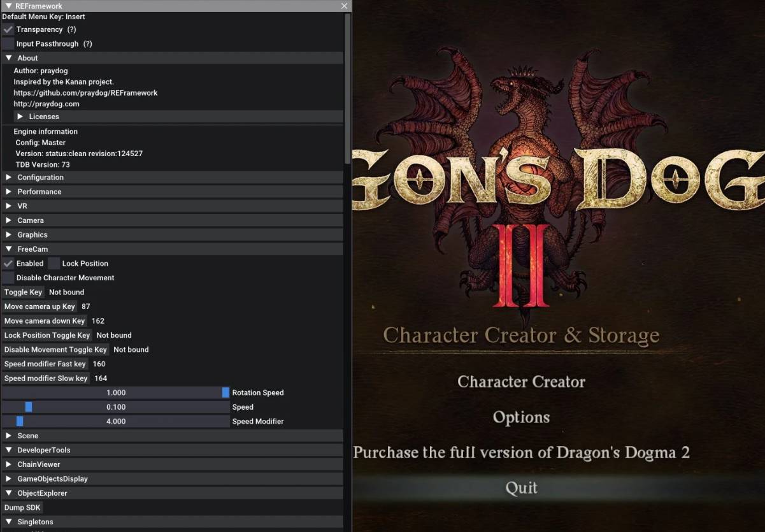The width and height of the screenshot is (765, 532).
Task: Toggle the Transparency checkbox
Action: pos(8,29)
